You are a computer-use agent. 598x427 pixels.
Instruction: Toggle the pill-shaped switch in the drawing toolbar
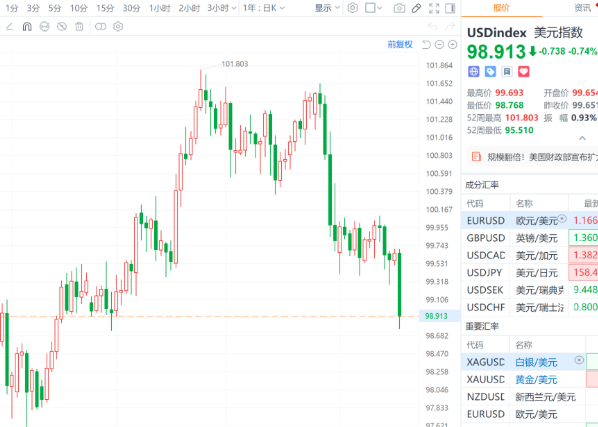point(100,27)
